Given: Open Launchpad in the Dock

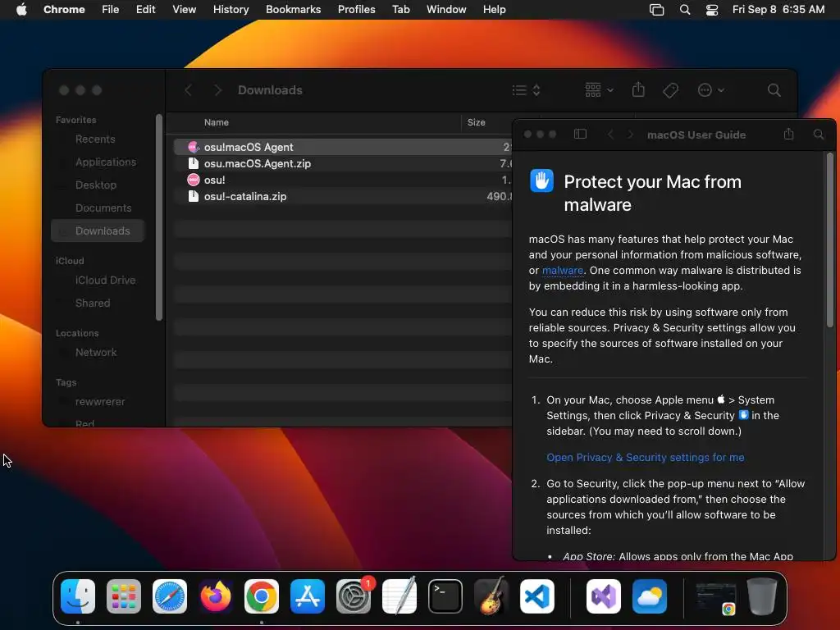Looking at the screenshot, I should pos(124,596).
